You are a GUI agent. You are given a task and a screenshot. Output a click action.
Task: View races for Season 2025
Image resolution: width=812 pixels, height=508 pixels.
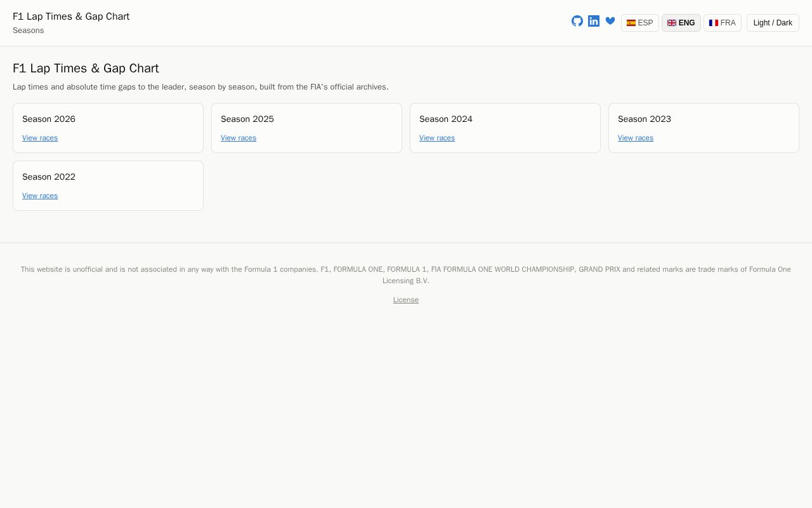pos(239,138)
